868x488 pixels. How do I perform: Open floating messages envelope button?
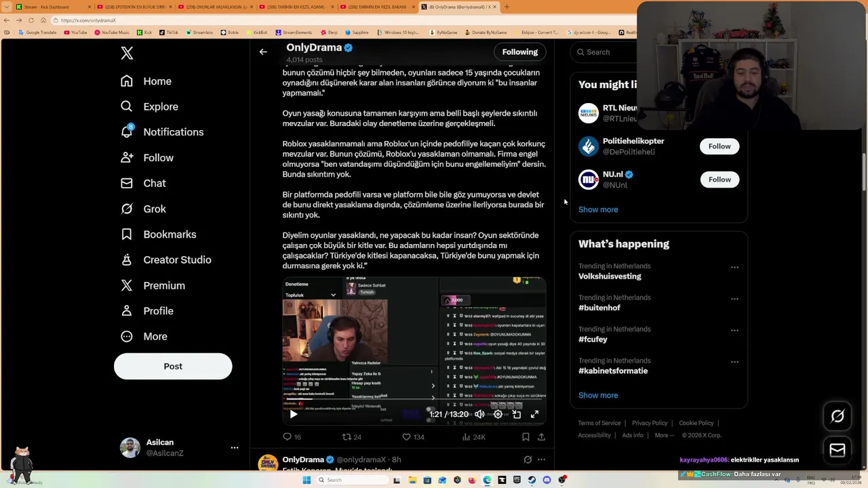[837, 449]
